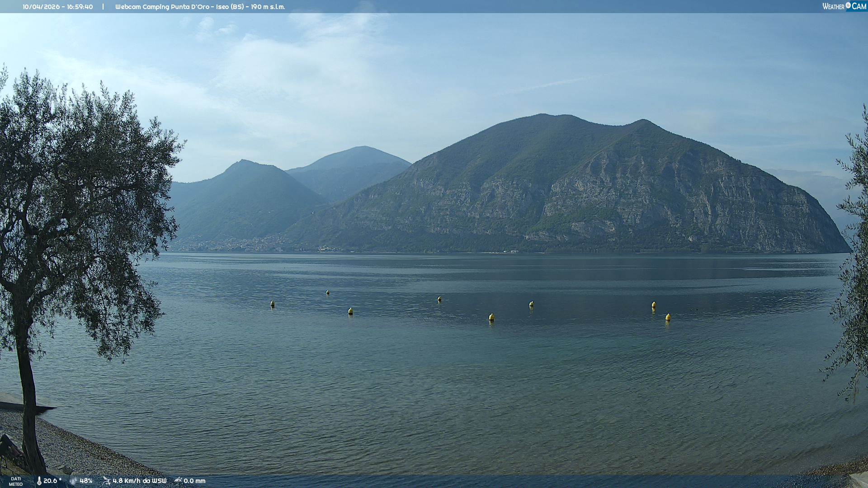Click the vertical separator in the top bar

(x=103, y=7)
